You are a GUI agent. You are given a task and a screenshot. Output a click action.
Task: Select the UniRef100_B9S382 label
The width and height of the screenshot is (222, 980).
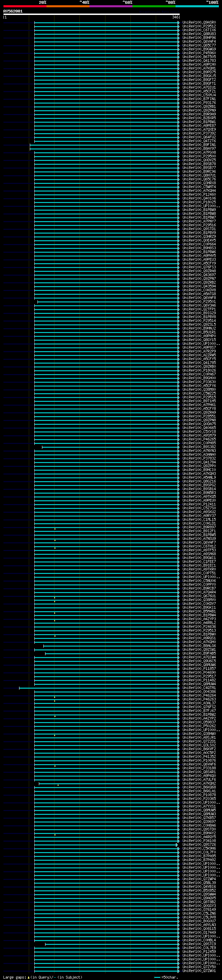coord(199,447)
